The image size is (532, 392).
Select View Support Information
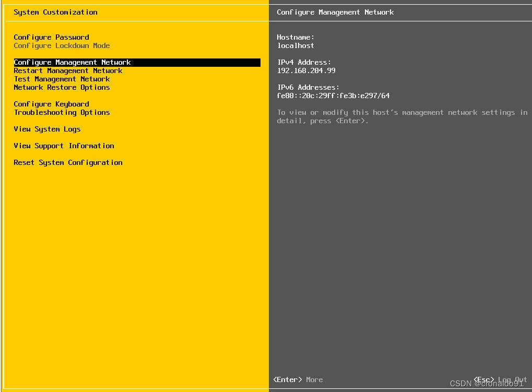pyautogui.click(x=64, y=146)
